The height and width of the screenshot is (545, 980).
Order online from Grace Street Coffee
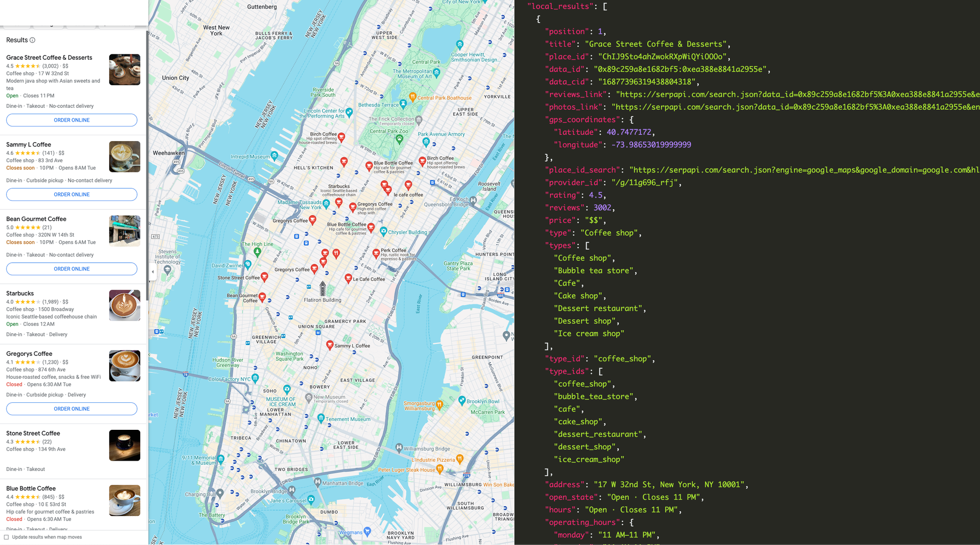72,120
